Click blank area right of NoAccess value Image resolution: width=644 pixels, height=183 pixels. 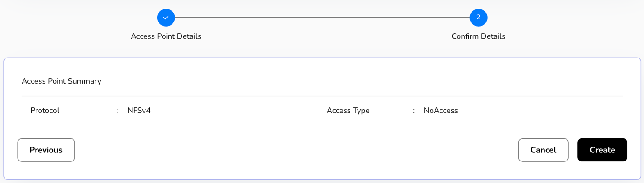[x=540, y=111]
